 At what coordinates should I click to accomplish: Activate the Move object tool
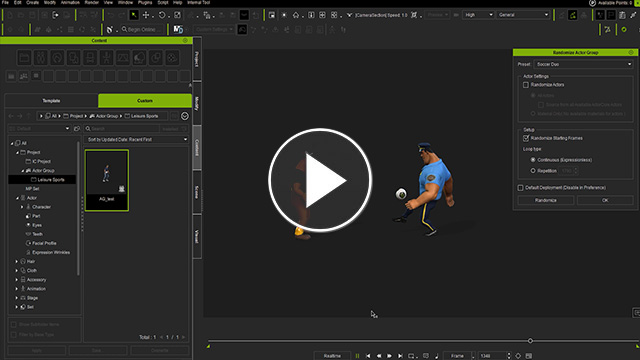[146, 15]
